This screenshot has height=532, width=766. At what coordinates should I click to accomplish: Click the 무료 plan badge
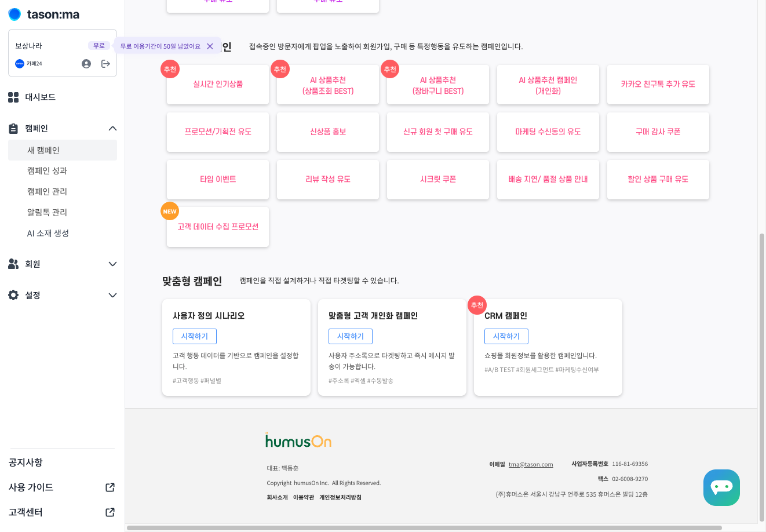(99, 46)
